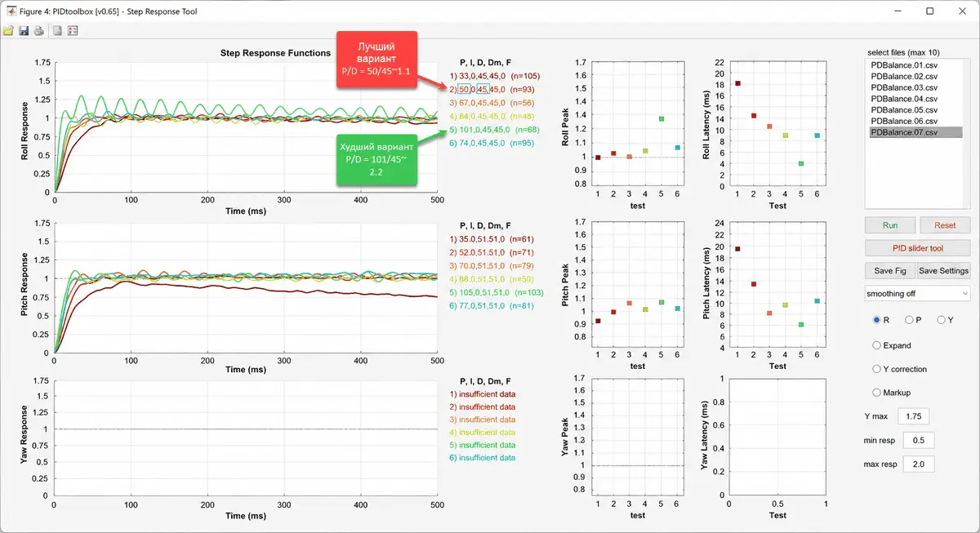Maximize the PIDtoolbox window
The height and width of the screenshot is (533, 980).
click(929, 11)
